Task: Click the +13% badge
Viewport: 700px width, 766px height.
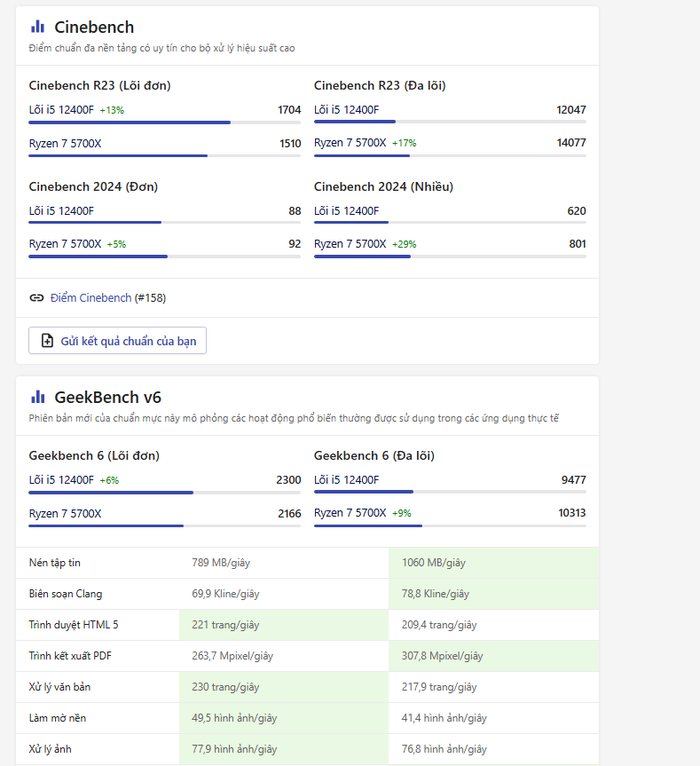Action: point(112,110)
